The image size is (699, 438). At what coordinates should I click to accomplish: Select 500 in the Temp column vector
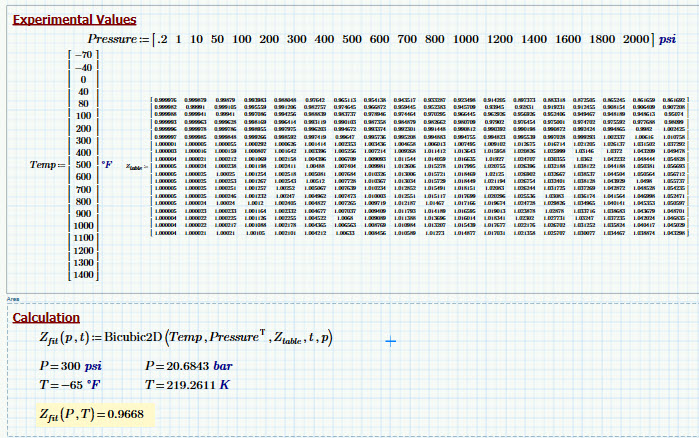(83, 165)
